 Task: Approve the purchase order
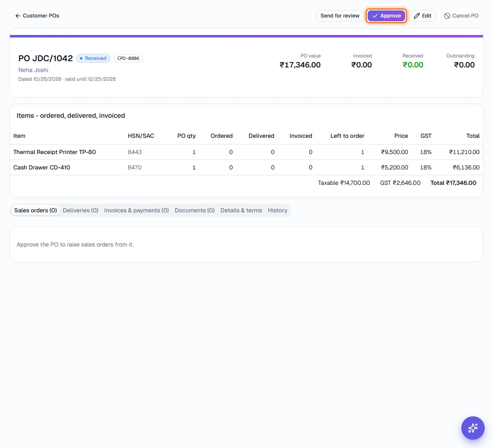click(386, 16)
